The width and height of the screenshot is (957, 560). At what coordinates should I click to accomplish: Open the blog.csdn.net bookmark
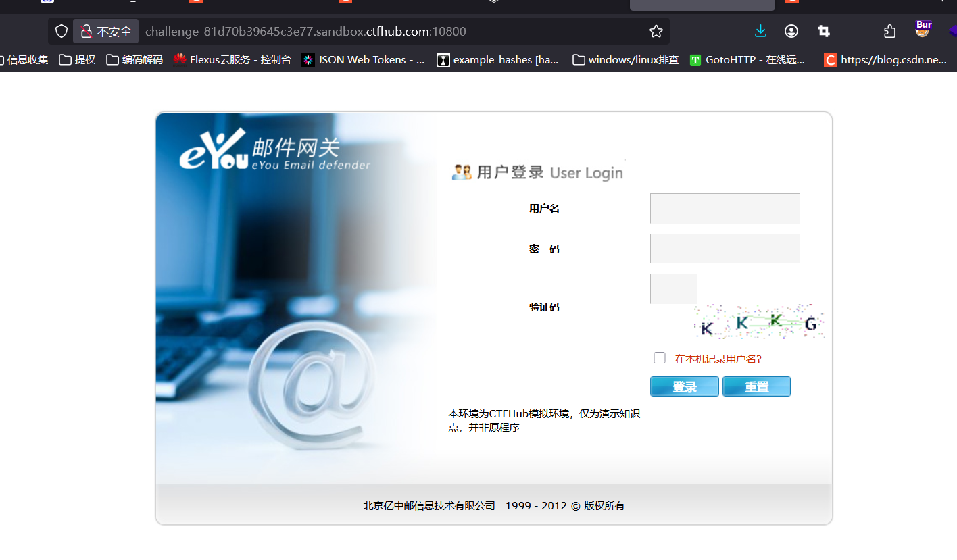[885, 60]
